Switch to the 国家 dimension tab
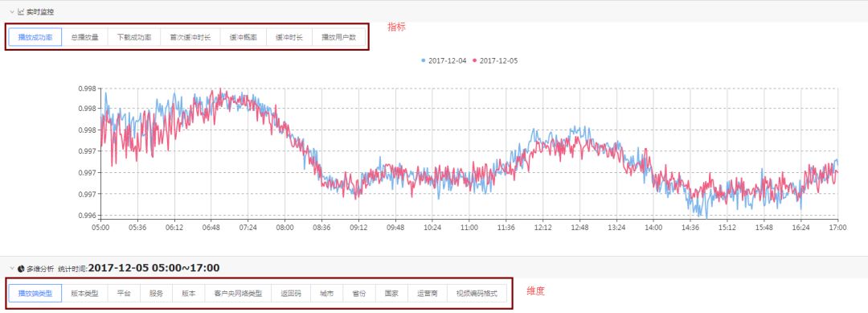This screenshot has height=313, width=868. (391, 294)
